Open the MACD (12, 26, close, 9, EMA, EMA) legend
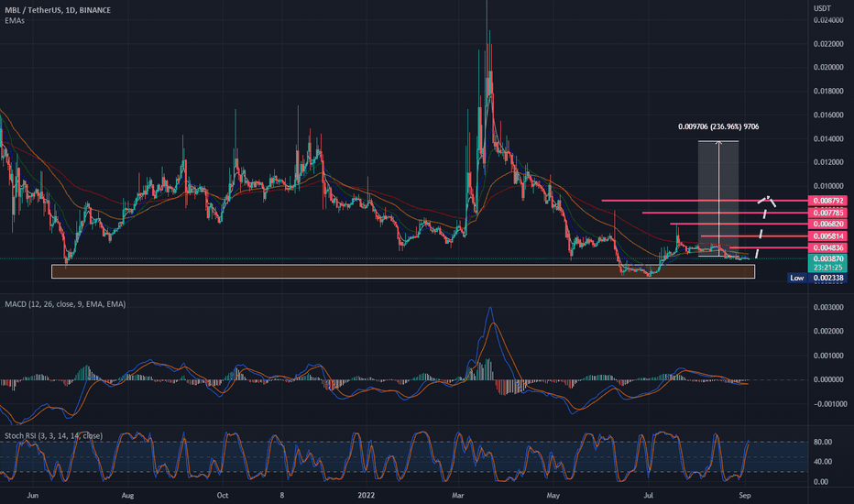854x504 pixels. (x=65, y=304)
